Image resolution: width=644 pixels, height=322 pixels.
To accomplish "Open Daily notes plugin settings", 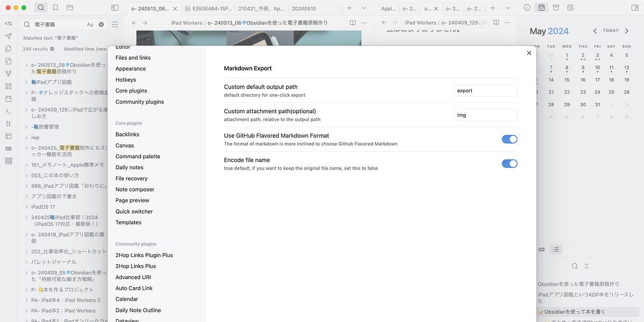I will pos(129,167).
